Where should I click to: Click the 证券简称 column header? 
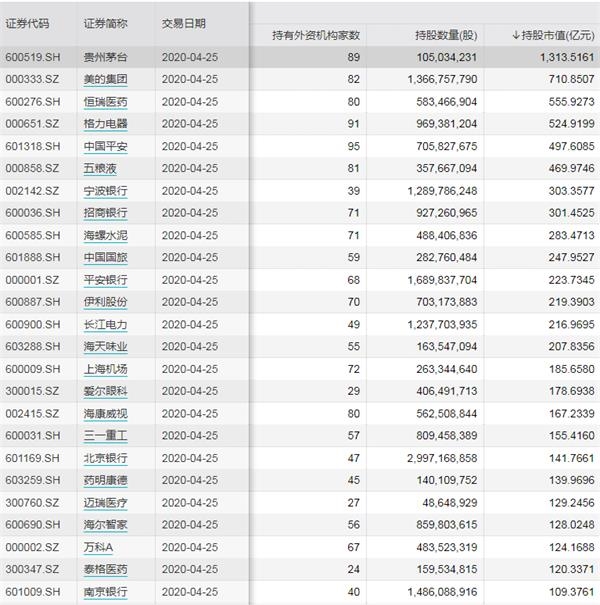point(105,24)
